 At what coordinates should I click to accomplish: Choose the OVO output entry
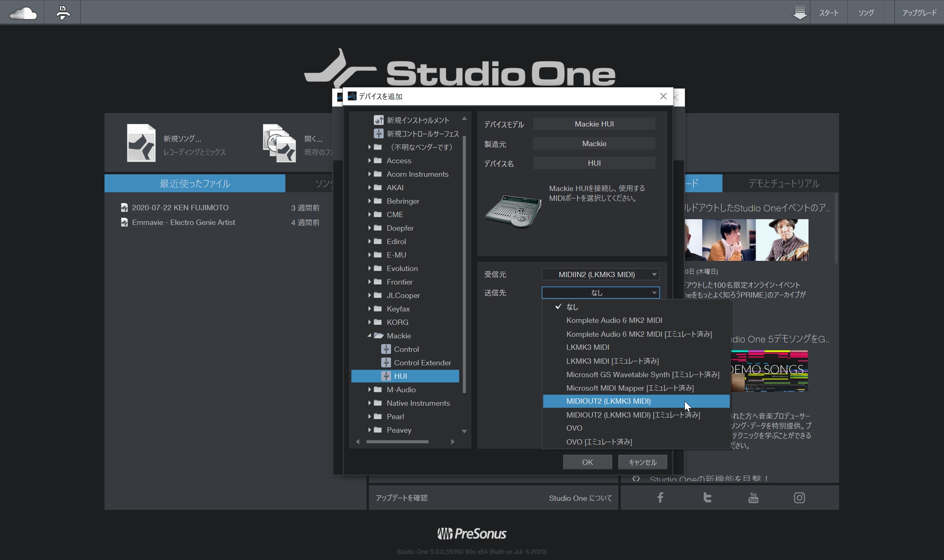point(636,428)
